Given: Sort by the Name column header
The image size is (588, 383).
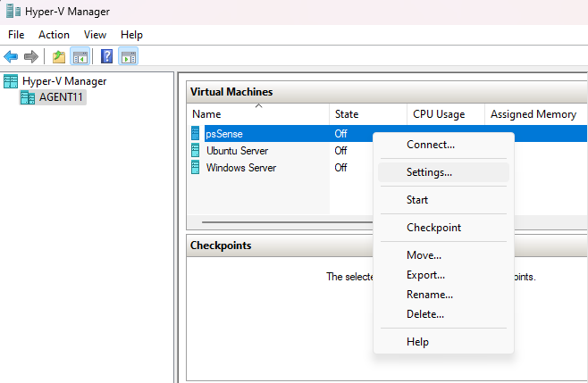Looking at the screenshot, I should [206, 114].
